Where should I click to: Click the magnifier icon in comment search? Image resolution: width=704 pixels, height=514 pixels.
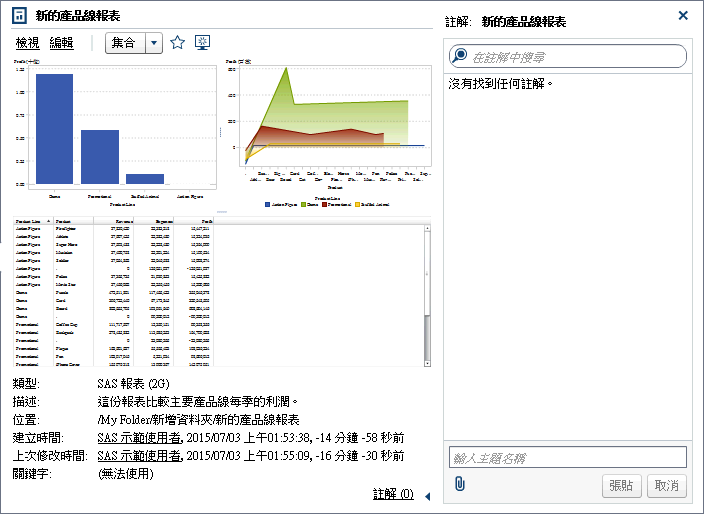coord(459,56)
